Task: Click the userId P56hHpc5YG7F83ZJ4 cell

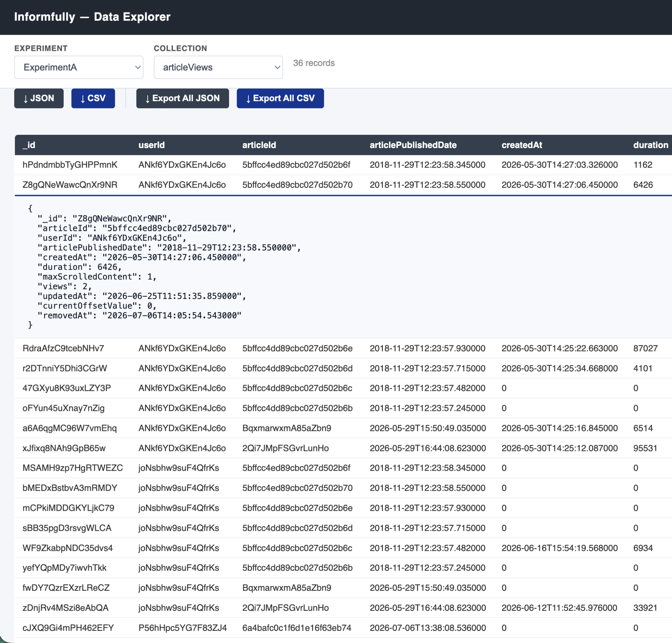Action: [182, 628]
